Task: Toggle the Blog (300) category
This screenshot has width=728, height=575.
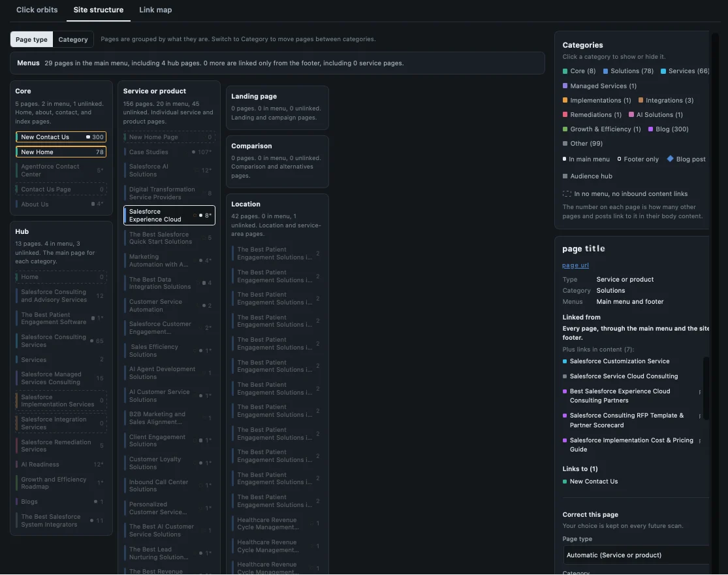Action: click(668, 129)
